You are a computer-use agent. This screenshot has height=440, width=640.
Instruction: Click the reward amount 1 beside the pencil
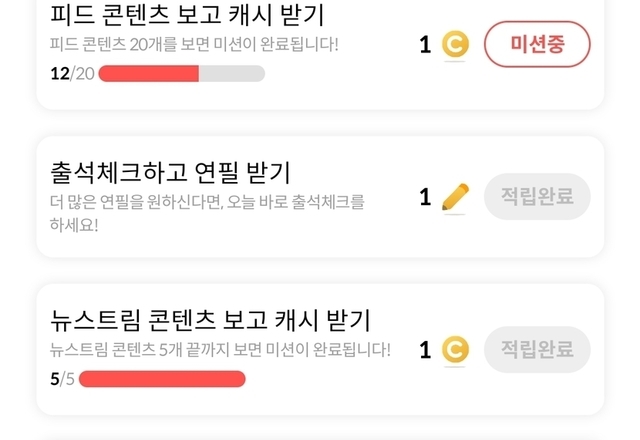pos(425,197)
